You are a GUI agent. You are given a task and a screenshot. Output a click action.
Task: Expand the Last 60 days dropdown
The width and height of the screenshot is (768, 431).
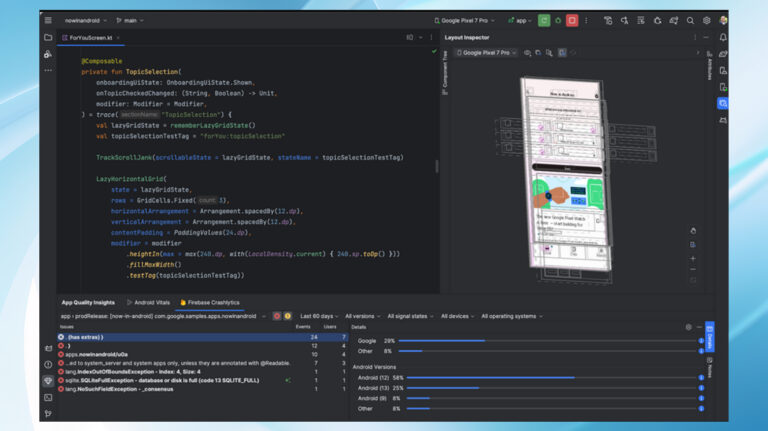tap(319, 316)
